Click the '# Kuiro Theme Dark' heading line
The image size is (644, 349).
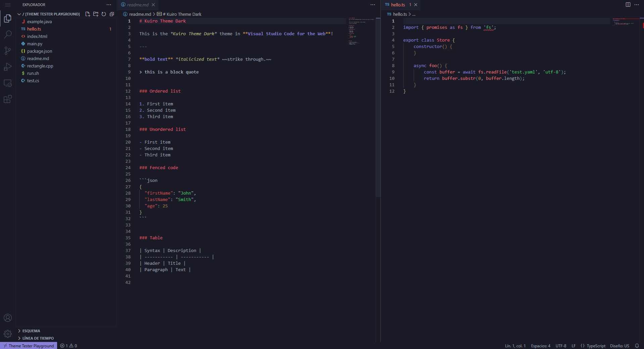pos(163,21)
